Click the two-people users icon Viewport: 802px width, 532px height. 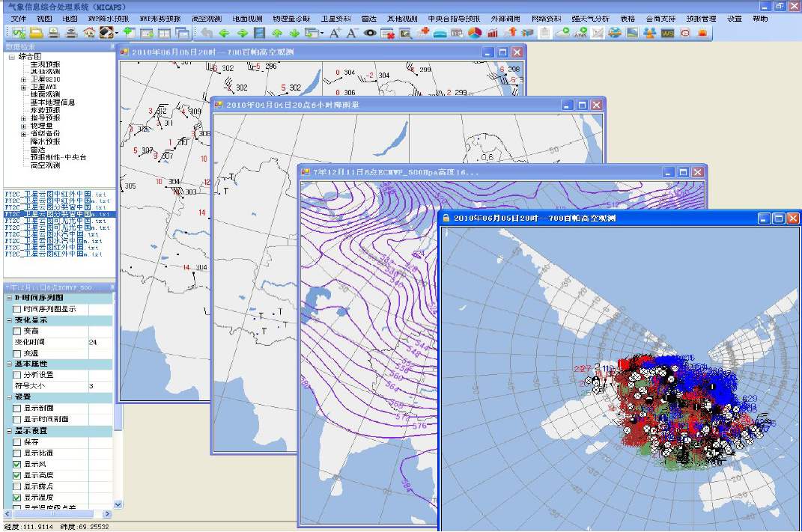point(649,33)
